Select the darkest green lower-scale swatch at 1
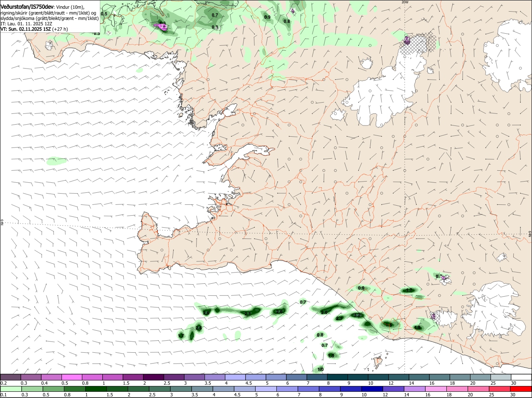This screenshot has height=398, width=532. click(96, 389)
